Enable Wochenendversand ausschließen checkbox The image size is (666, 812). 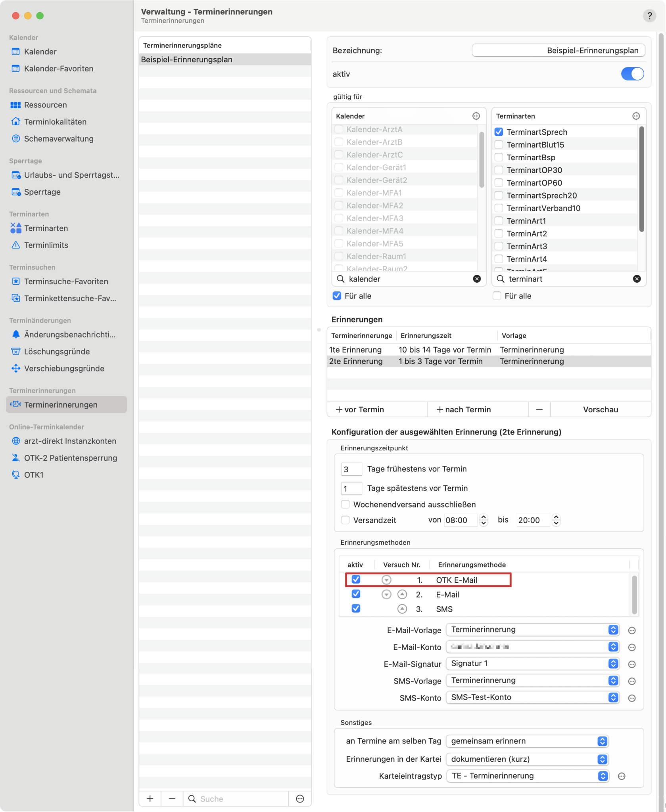(345, 504)
